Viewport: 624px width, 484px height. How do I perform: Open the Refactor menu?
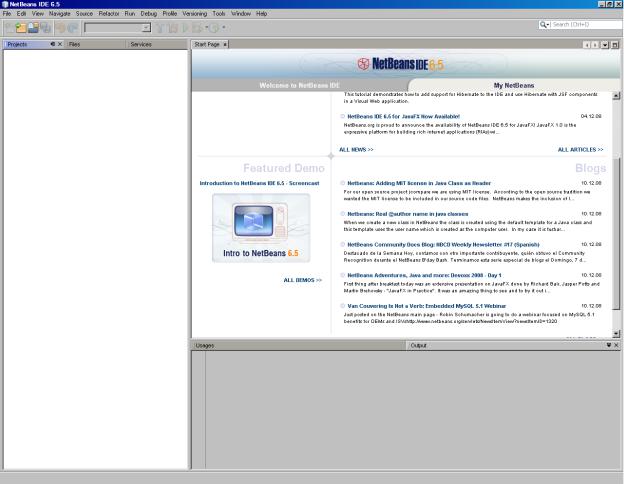click(x=109, y=14)
